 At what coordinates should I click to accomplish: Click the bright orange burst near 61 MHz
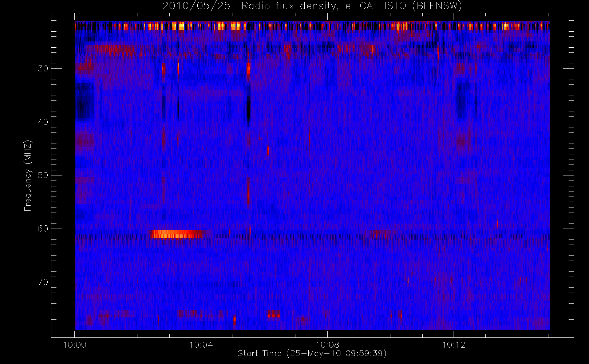point(177,234)
